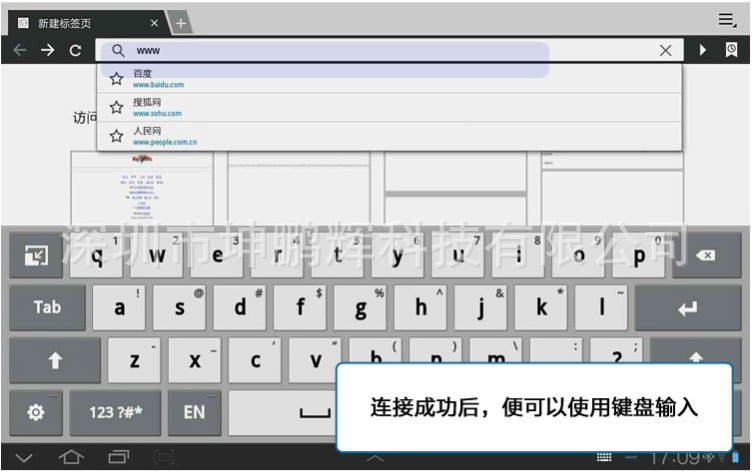Toggle input language with the EN key
752x472 pixels.
click(x=194, y=412)
